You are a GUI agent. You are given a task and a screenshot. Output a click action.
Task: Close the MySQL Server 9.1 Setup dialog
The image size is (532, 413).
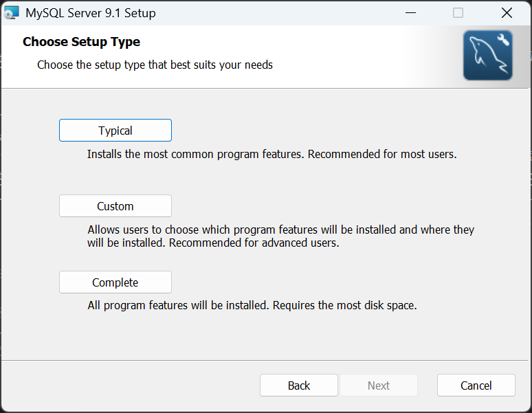[x=507, y=12]
